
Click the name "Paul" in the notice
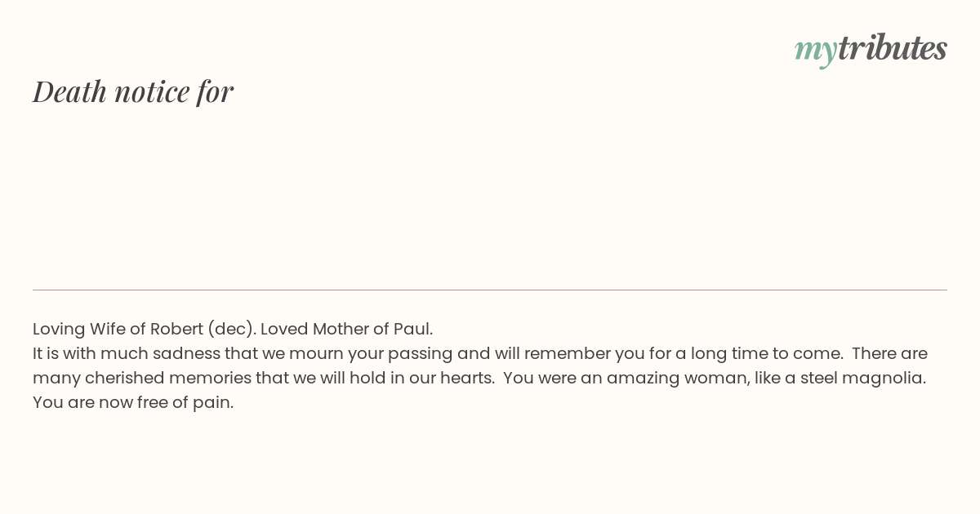(411, 329)
